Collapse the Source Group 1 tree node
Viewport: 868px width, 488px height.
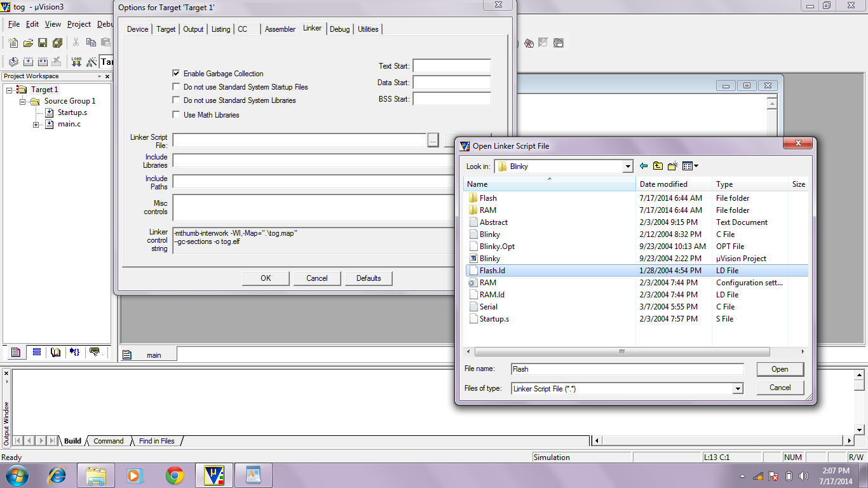pos(22,101)
